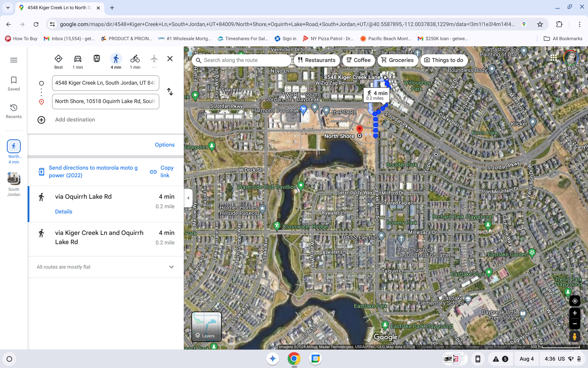Open Details for Oquirrh Lake Rd route
This screenshot has height=368, width=588.
point(64,212)
